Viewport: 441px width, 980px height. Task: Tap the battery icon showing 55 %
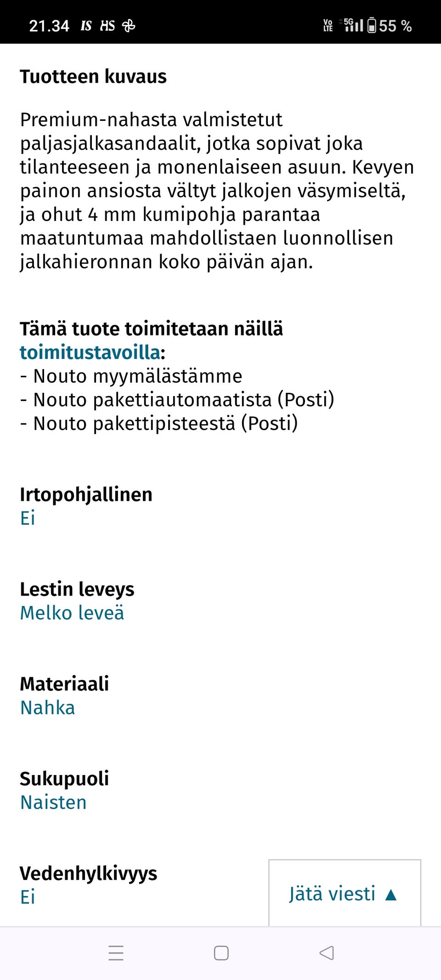[372, 25]
